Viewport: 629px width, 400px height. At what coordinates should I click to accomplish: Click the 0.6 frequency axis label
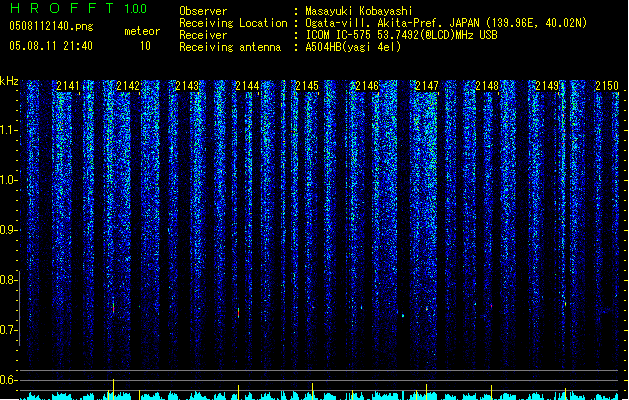[x=8, y=380]
